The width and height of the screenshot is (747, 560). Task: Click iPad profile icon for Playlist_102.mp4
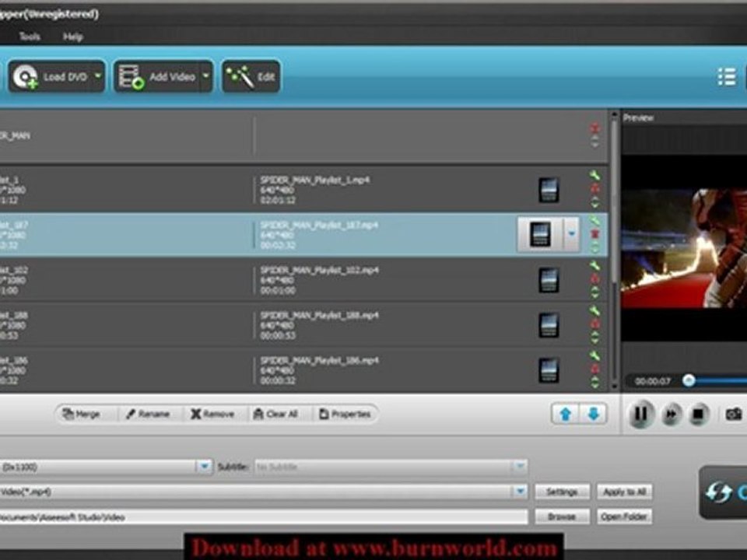(x=549, y=280)
